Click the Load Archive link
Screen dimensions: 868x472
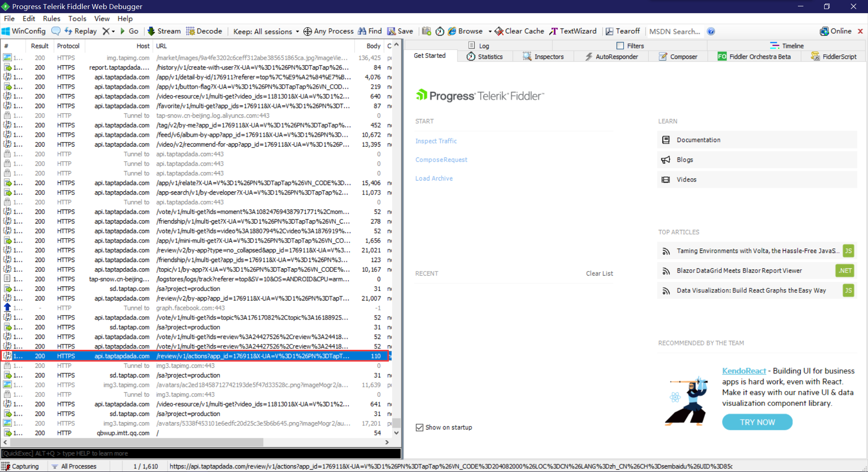[434, 178]
